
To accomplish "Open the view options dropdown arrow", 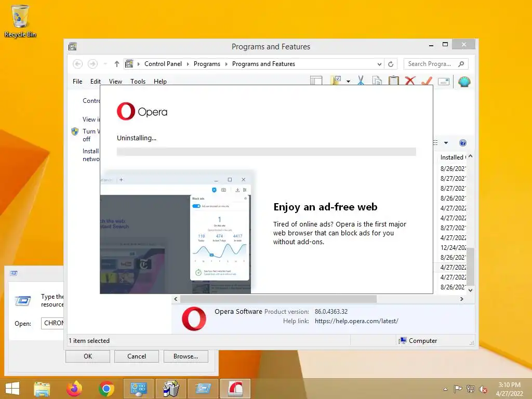I will point(446,143).
